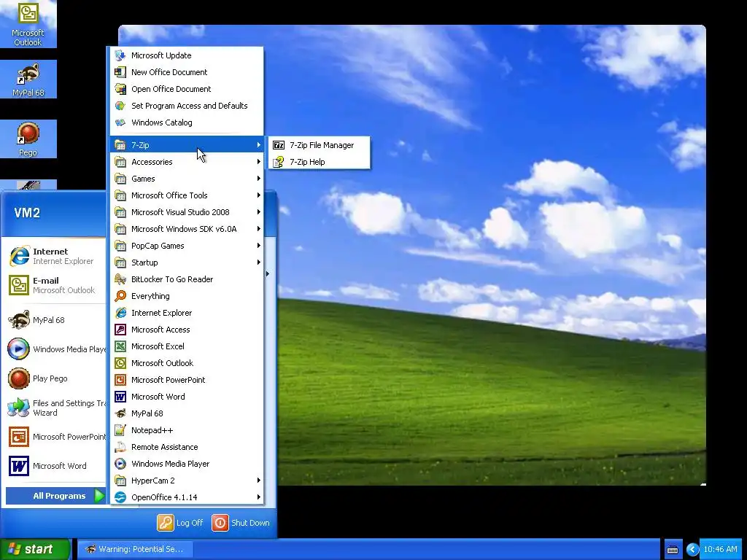Open Internet Explorer pinned Start entry
Image resolution: width=747 pixels, height=560 pixels.
[55, 256]
